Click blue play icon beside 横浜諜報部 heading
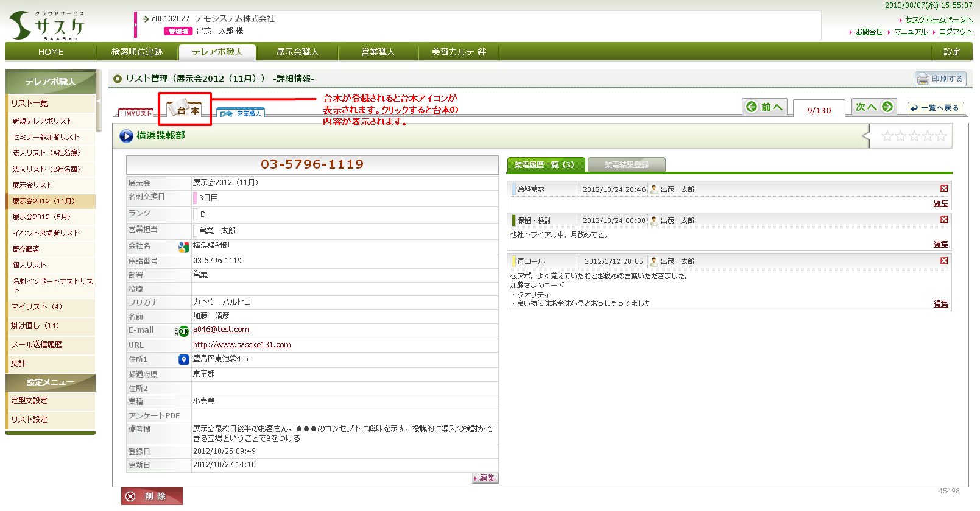The image size is (980, 511). pyautogui.click(x=126, y=136)
